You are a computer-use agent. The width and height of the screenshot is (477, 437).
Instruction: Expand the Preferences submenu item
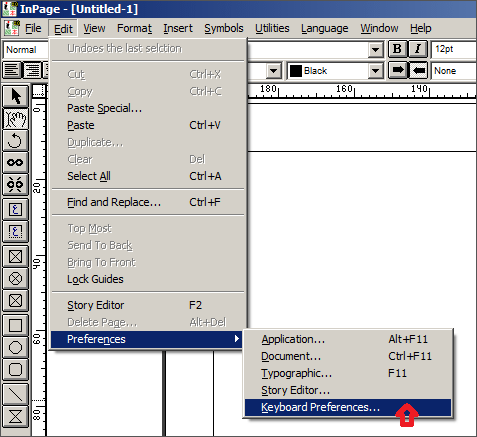coord(147,339)
